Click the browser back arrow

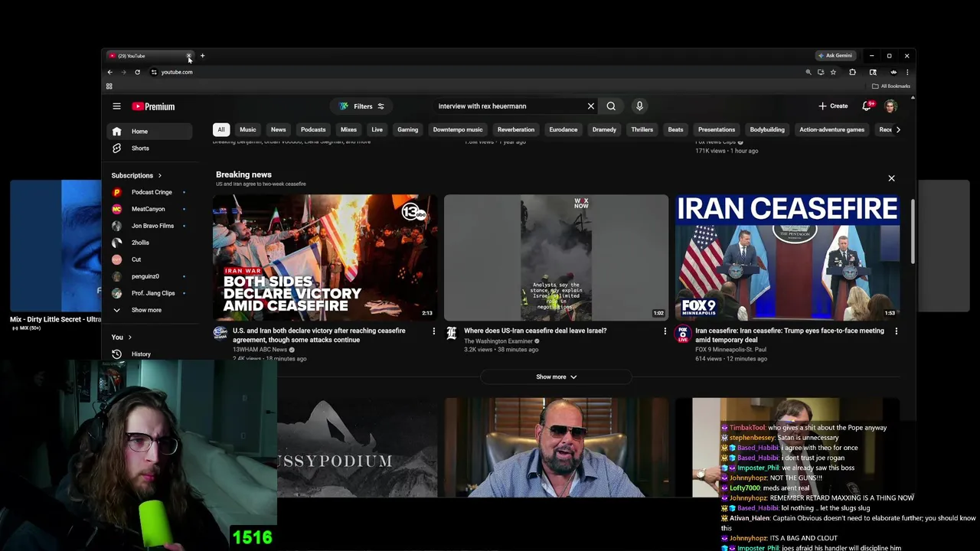click(109, 72)
